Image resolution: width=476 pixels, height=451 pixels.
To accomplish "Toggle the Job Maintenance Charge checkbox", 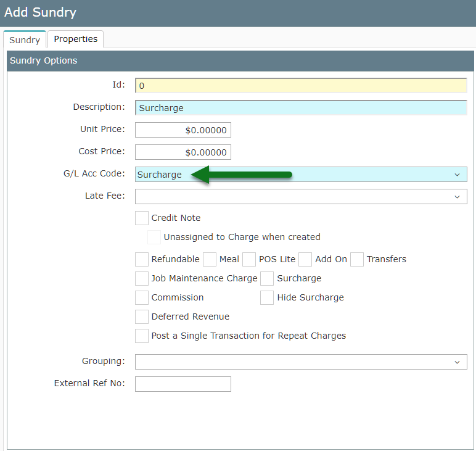I will tap(142, 278).
